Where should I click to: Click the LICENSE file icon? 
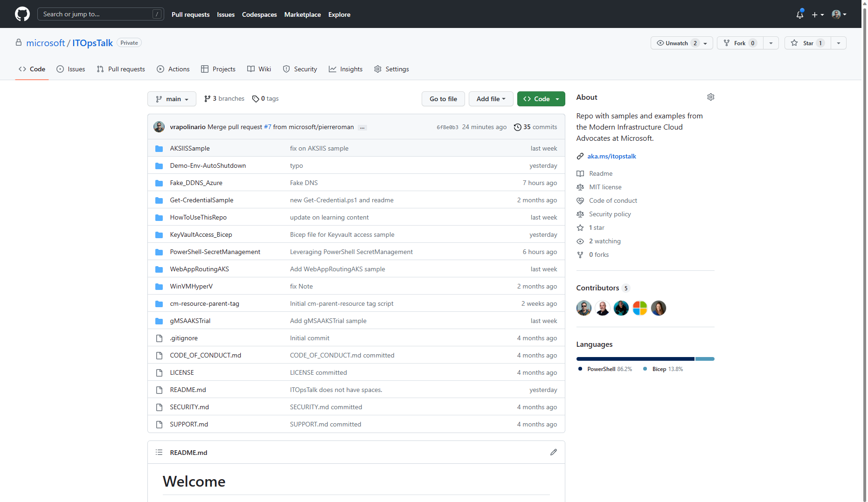click(159, 372)
